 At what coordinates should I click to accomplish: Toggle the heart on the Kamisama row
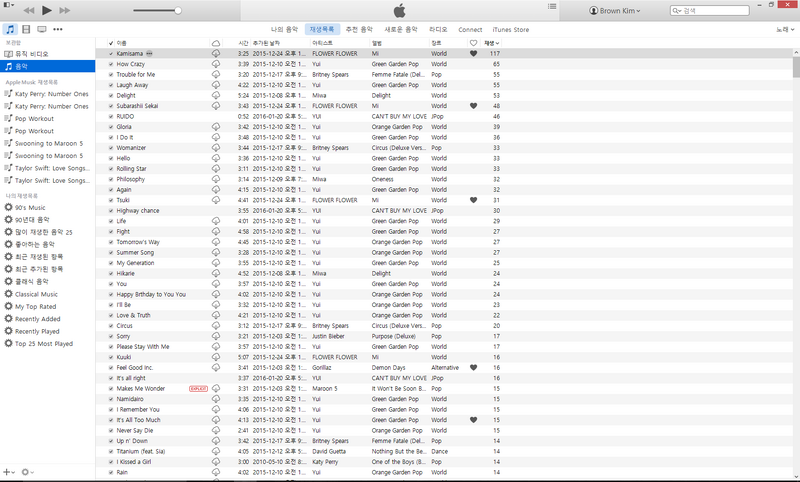click(x=473, y=54)
